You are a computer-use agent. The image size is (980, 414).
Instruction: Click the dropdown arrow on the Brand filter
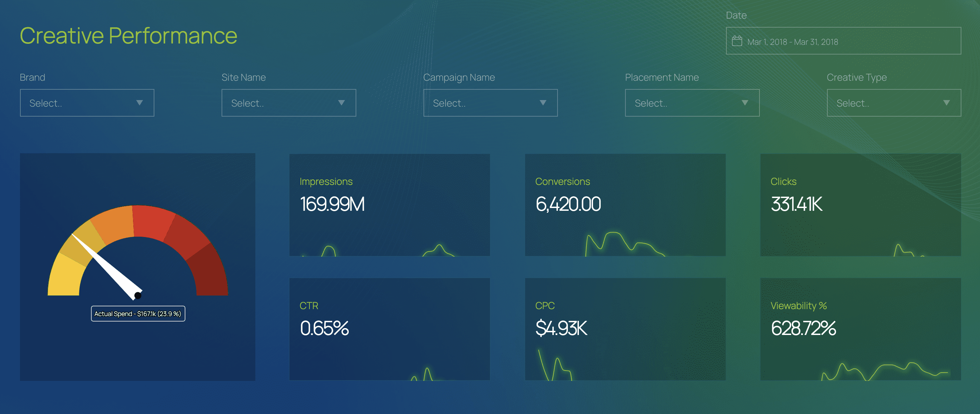tap(140, 102)
